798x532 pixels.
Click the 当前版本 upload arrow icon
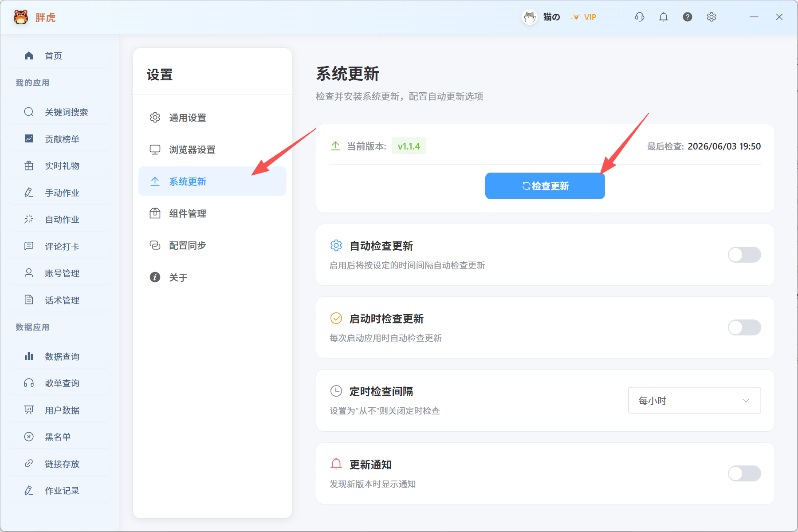[335, 146]
